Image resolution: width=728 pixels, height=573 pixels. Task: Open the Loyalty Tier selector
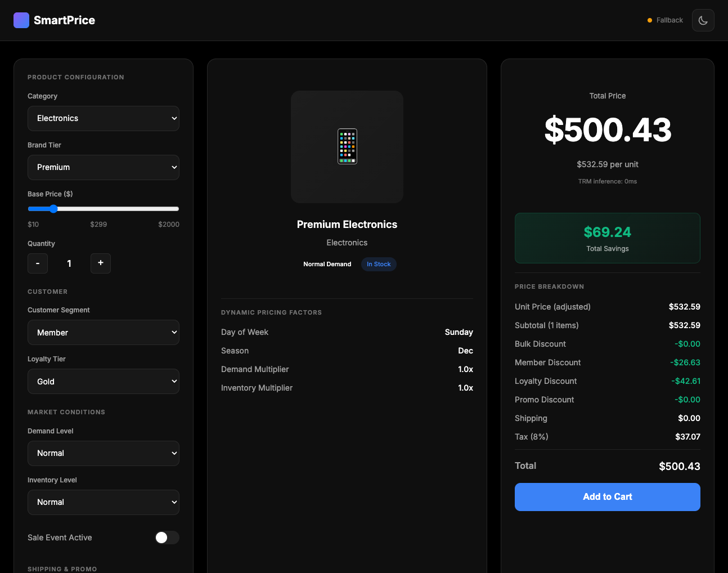click(104, 381)
